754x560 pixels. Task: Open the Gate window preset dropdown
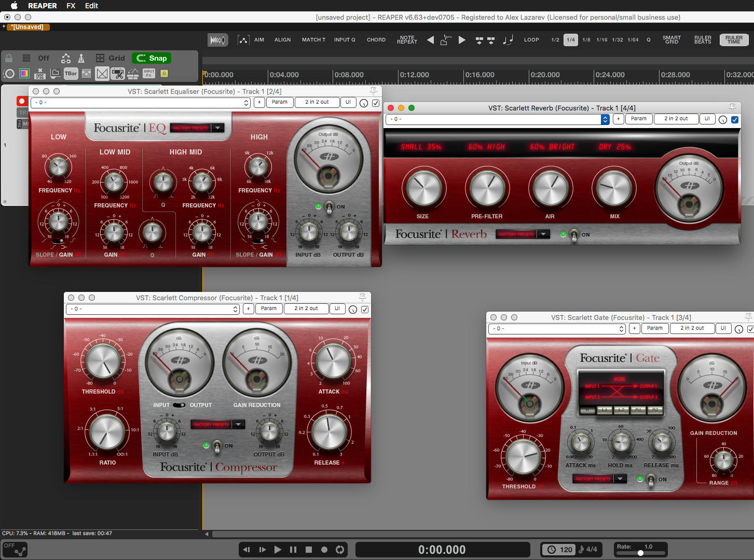(x=557, y=329)
